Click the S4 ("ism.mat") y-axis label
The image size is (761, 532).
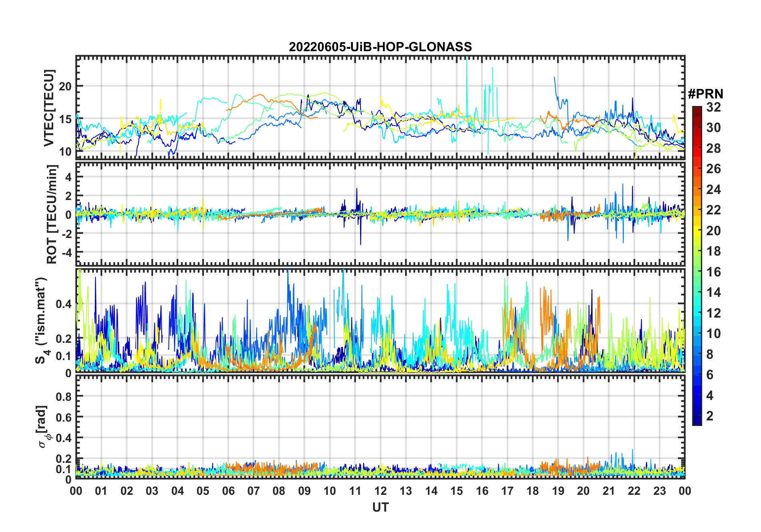point(42,321)
